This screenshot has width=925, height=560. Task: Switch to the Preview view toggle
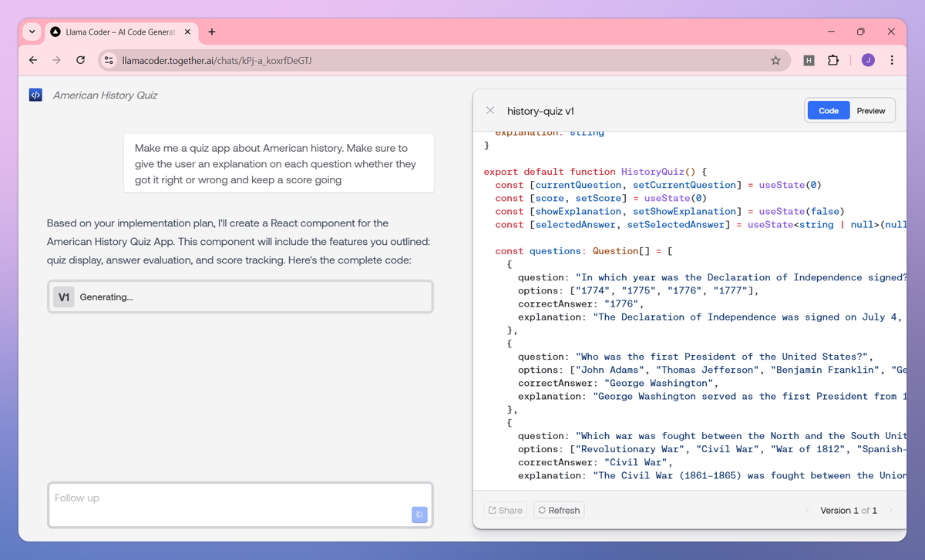(871, 111)
